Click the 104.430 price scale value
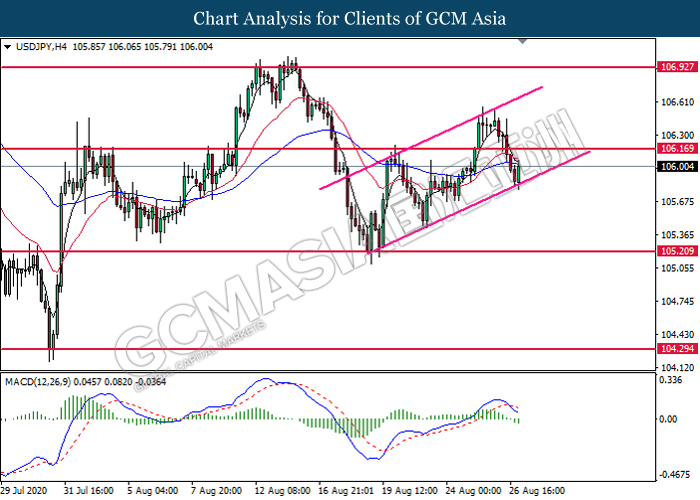700x500 pixels. (677, 334)
